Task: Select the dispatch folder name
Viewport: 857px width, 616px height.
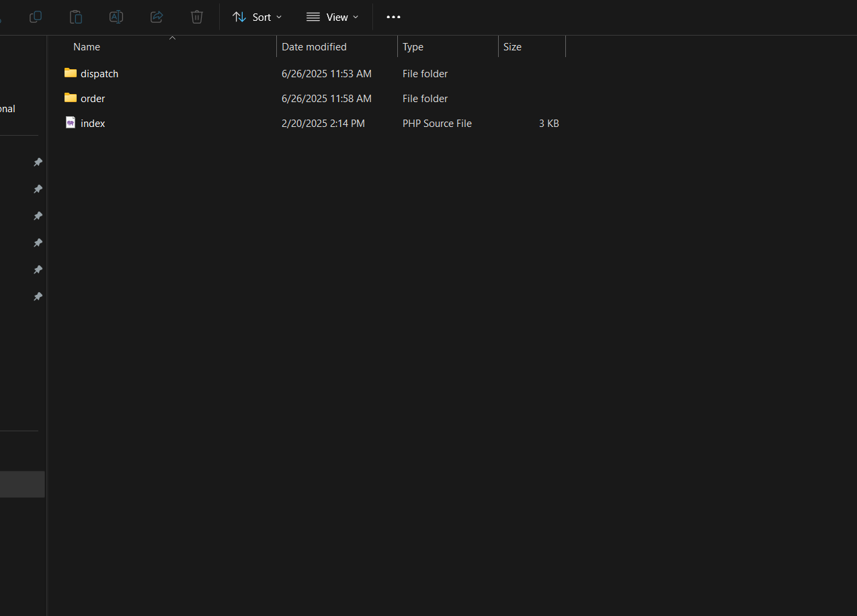Action: tap(99, 74)
